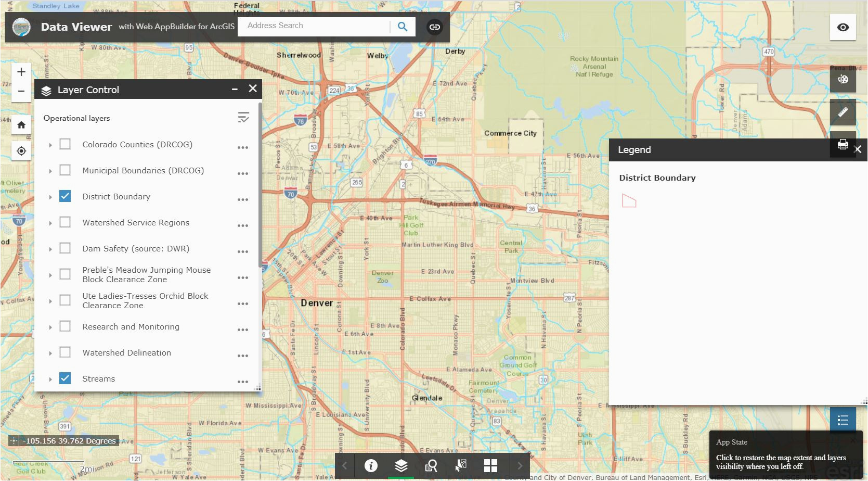The width and height of the screenshot is (868, 481).
Task: Open the Draw tool palette icon
Action: [843, 80]
